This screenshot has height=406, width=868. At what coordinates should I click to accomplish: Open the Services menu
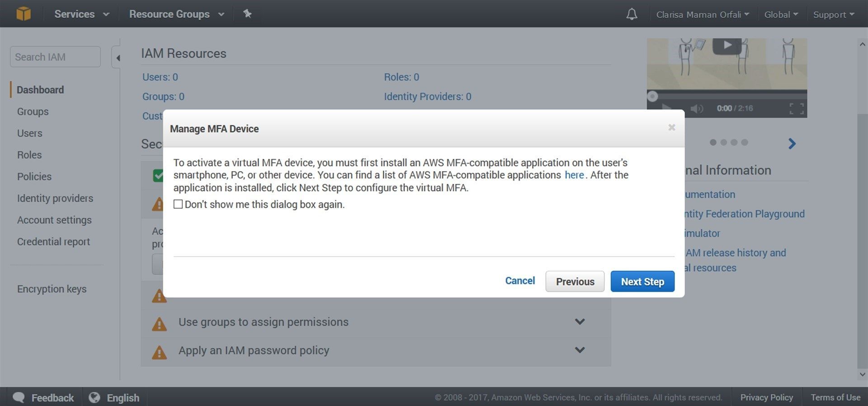pos(82,14)
